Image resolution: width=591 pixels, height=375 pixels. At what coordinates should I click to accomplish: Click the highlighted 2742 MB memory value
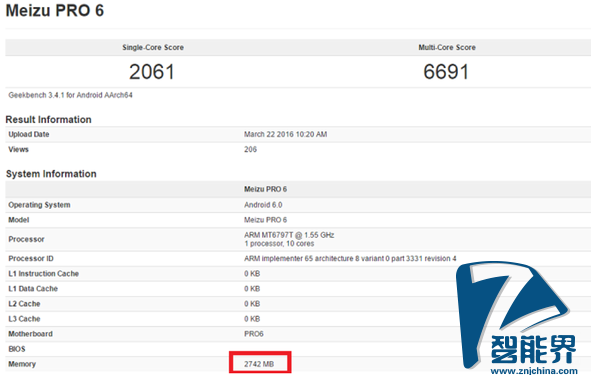click(259, 364)
